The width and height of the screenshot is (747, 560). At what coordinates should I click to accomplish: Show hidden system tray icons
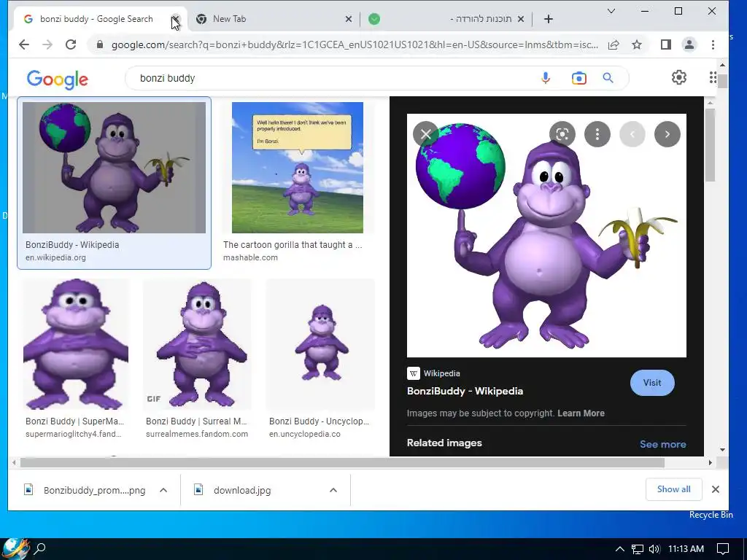pos(620,549)
